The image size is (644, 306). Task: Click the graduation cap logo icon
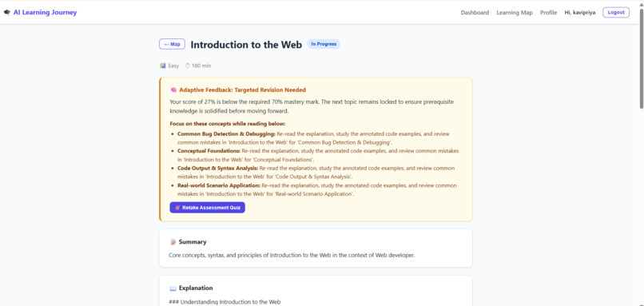pos(6,12)
